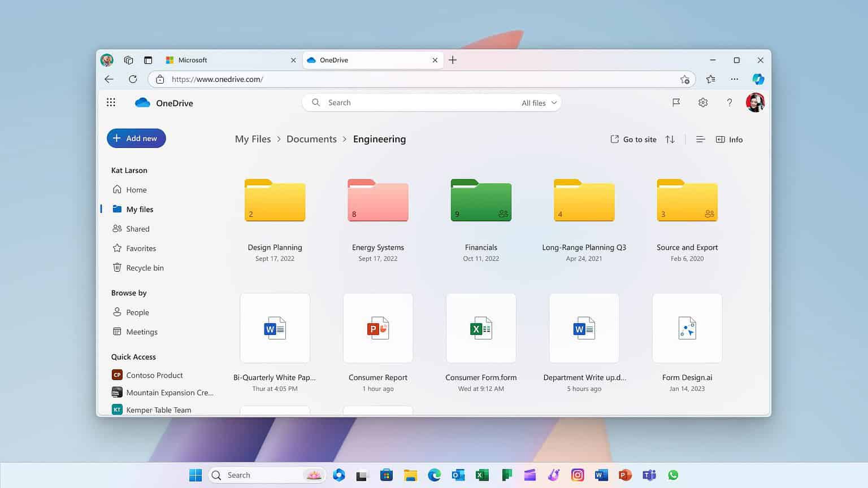Open OneDrive Settings with the gear icon
Screen dimensions: 868x488
702,102
